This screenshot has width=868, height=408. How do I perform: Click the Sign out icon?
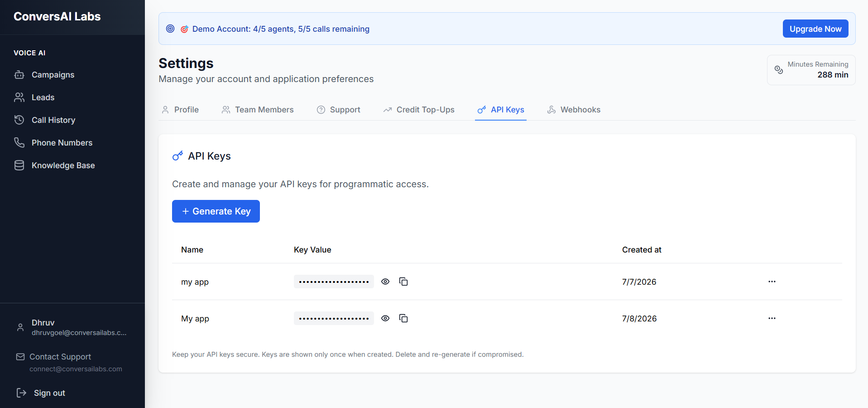click(21, 393)
